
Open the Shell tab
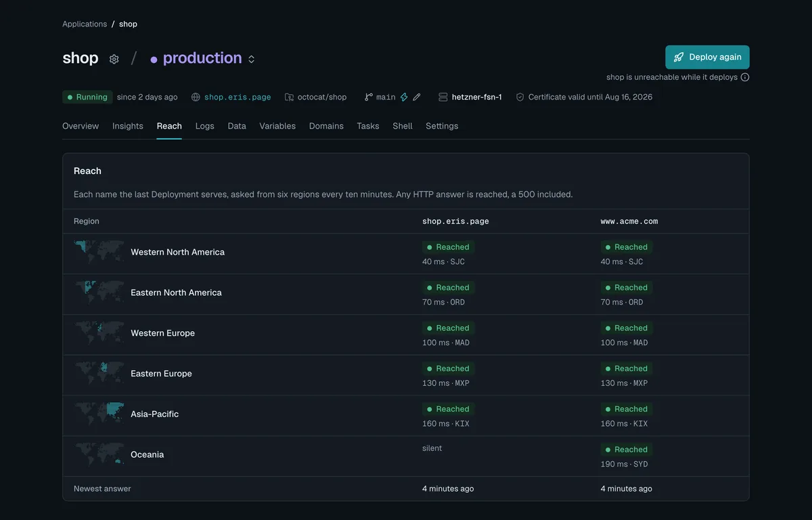tap(403, 126)
